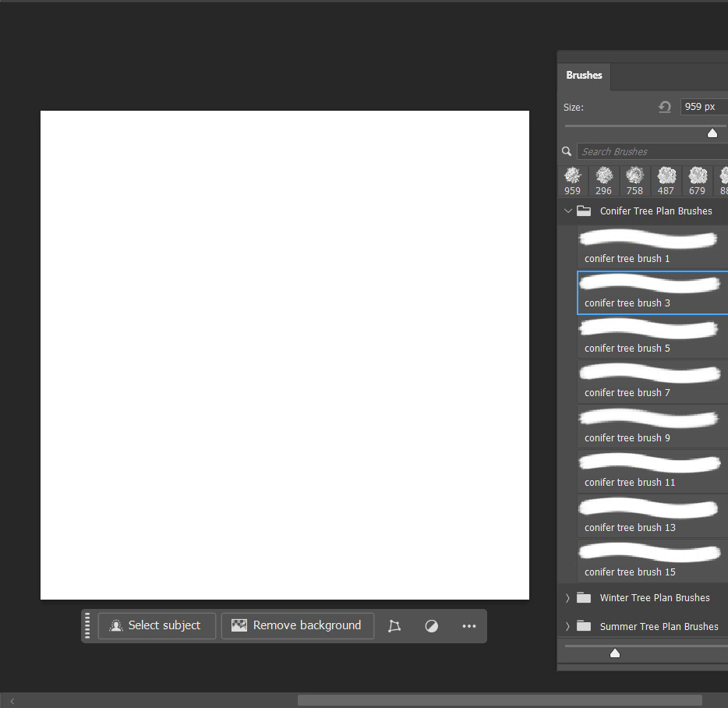728x708 pixels.
Task: Click the Remove background button
Action: pyautogui.click(x=297, y=626)
